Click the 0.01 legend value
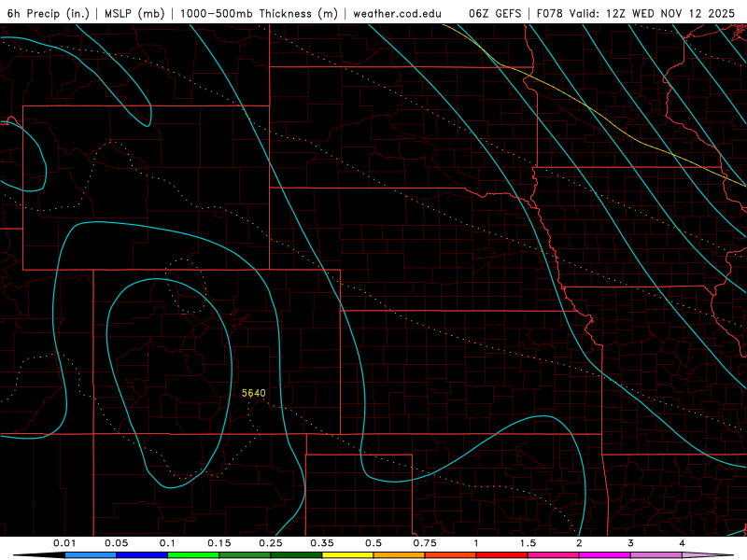The width and height of the screenshot is (747, 560). (x=64, y=543)
